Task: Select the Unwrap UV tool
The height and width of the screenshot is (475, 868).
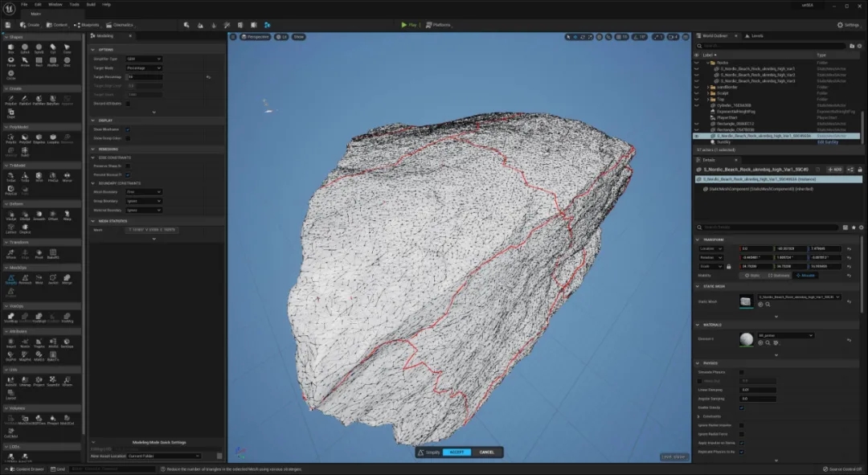Action: (x=25, y=382)
